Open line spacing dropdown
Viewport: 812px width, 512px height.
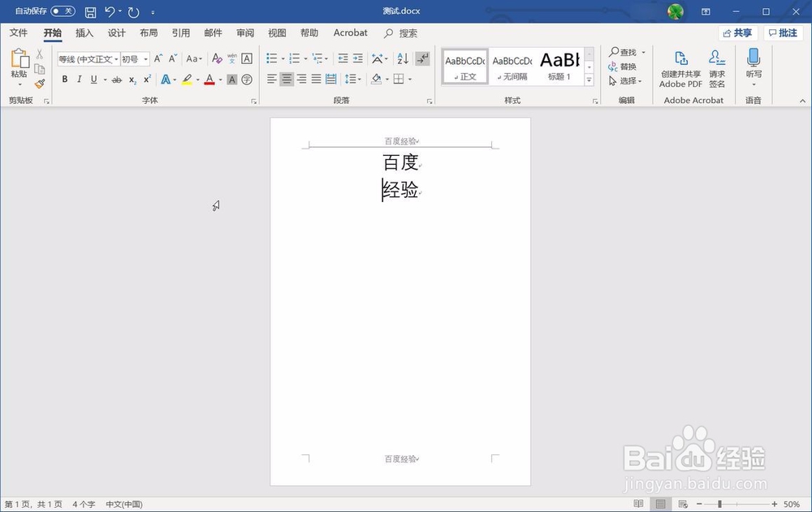pos(353,79)
